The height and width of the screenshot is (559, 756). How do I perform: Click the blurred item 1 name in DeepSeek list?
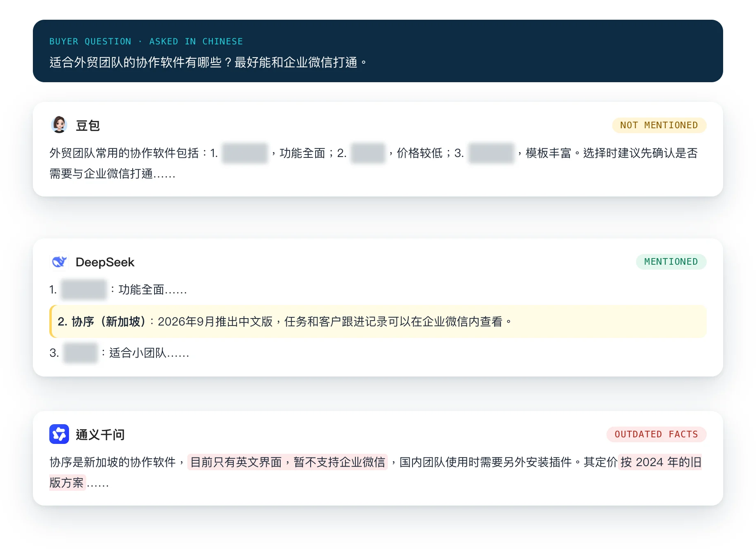[x=84, y=289]
